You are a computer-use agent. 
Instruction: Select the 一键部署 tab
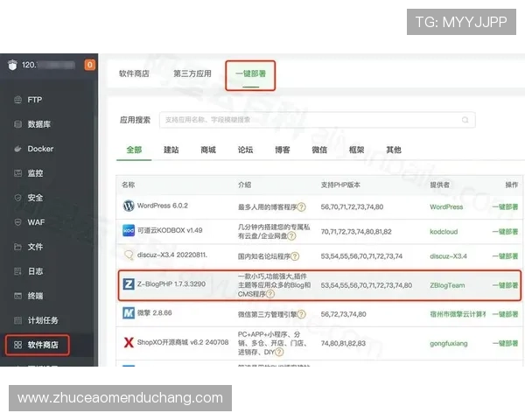[x=250, y=73]
